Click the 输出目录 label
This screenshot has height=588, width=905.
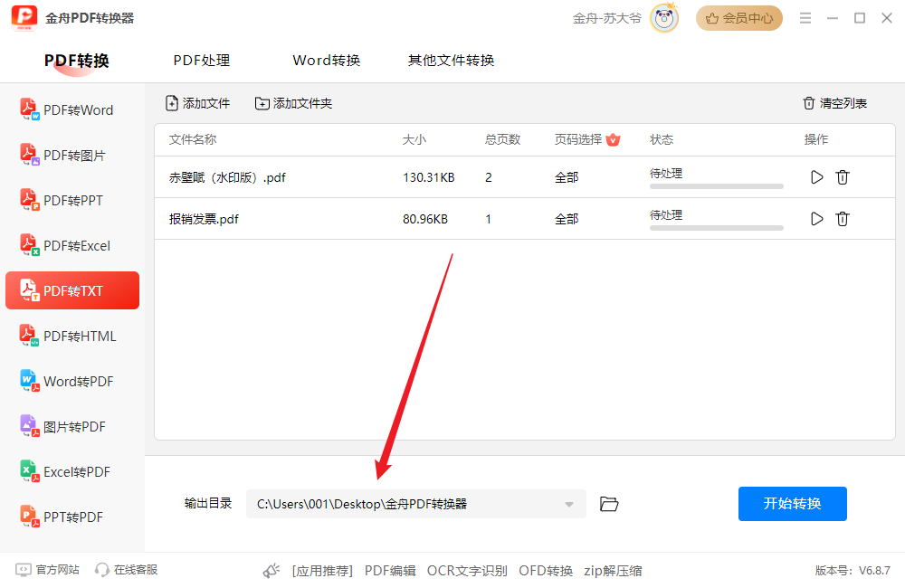208,503
